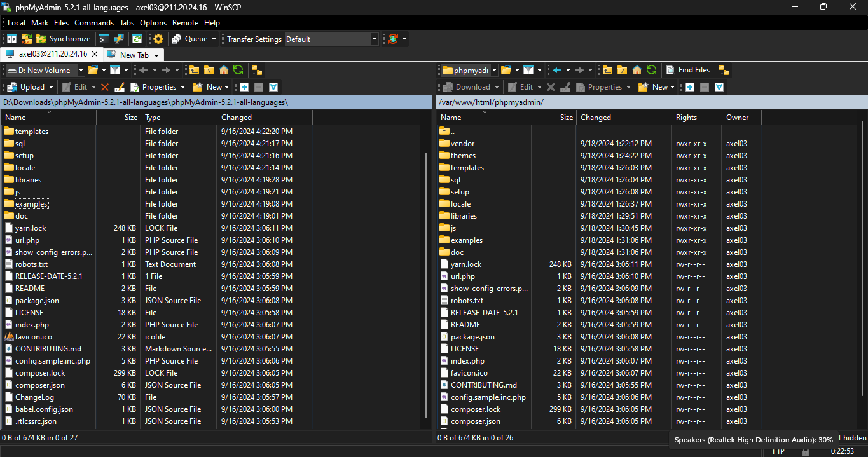Click the Find Files button
This screenshot has height=457, width=868.
coord(687,70)
